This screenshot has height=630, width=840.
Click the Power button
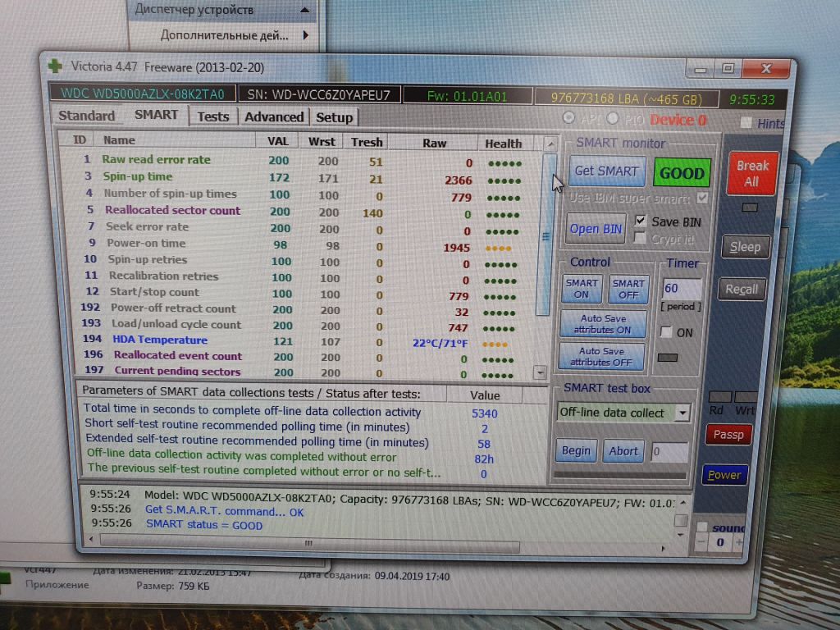pos(724,475)
